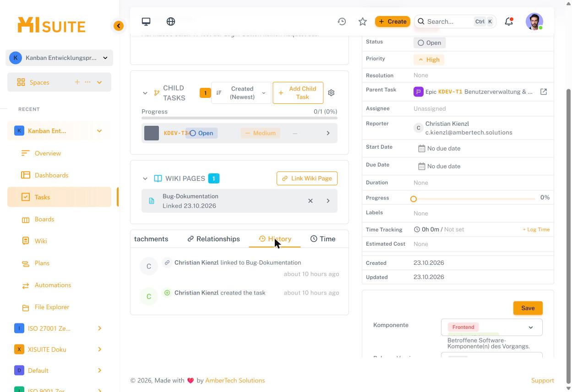Focus the Search input field

click(x=455, y=21)
